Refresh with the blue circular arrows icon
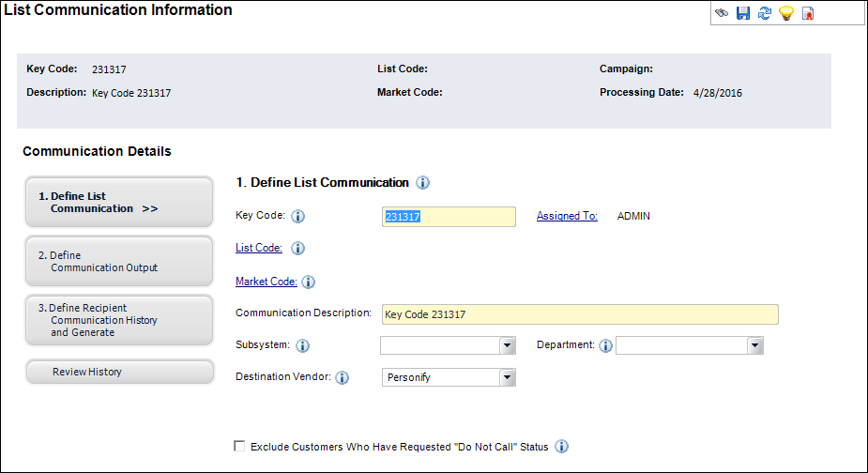The width and height of the screenshot is (868, 473). pos(765,13)
